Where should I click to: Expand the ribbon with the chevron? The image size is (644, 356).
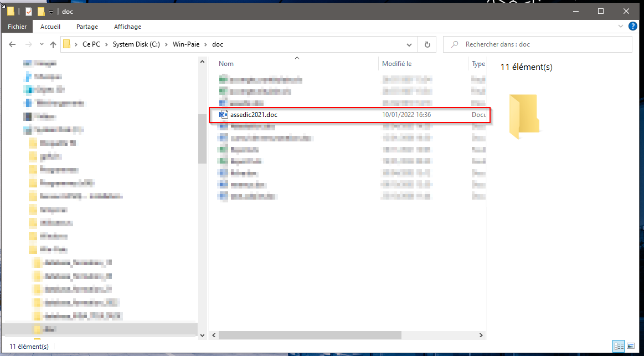pos(621,27)
